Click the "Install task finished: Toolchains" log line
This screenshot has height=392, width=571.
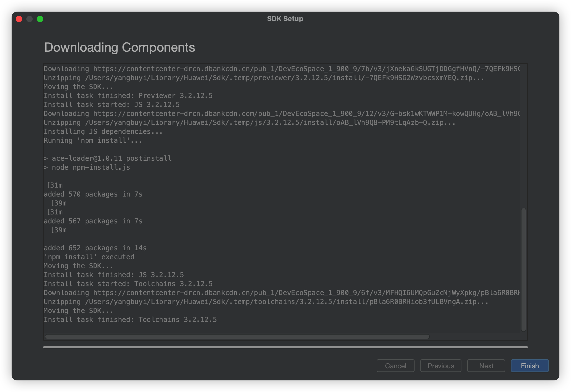click(x=130, y=320)
